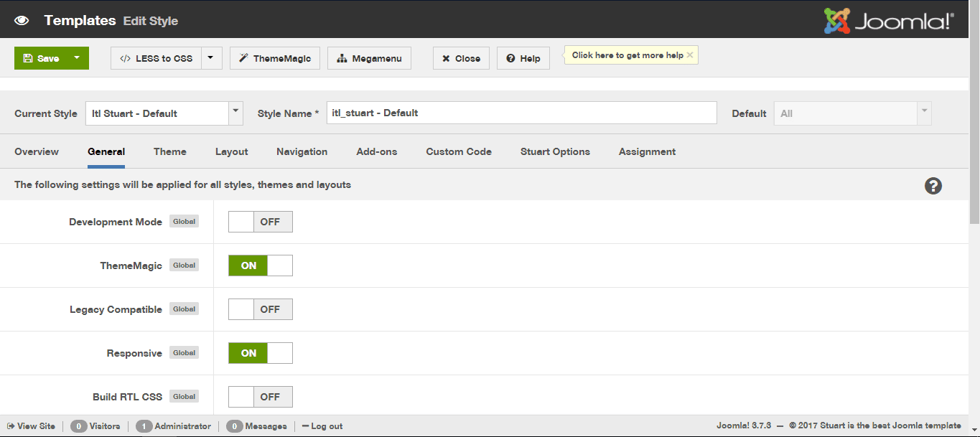Click the Joomla logo
Screen dimensions: 980x437
(x=889, y=21)
